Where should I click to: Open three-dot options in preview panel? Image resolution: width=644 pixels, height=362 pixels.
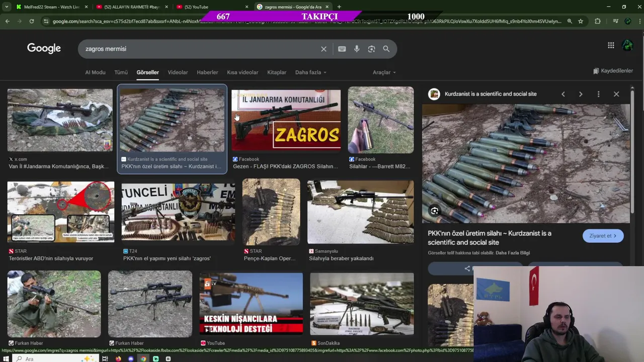tap(598, 94)
